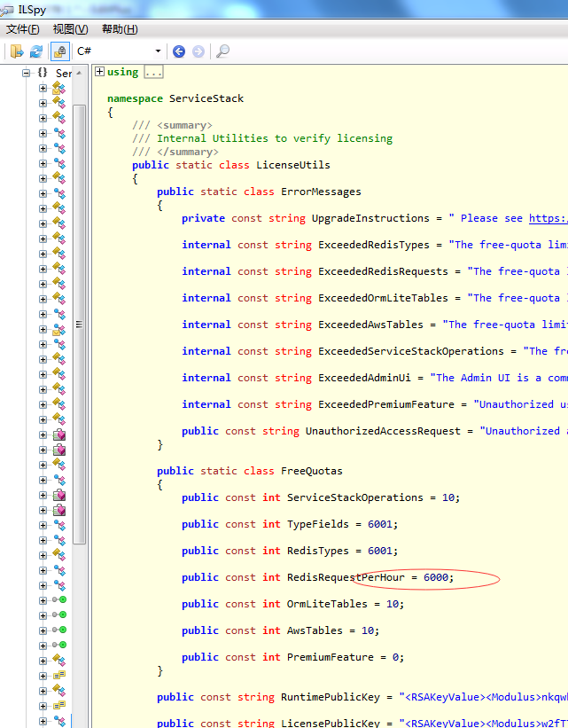Click the Reload assemblies refresh icon

point(36,51)
